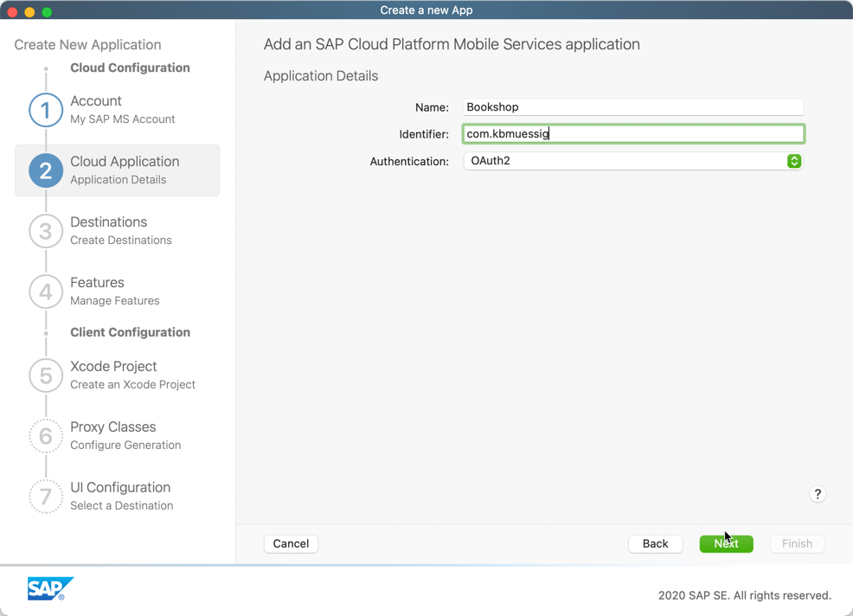The image size is (853, 616).
Task: Click into the Identifier text field
Action: 633,134
